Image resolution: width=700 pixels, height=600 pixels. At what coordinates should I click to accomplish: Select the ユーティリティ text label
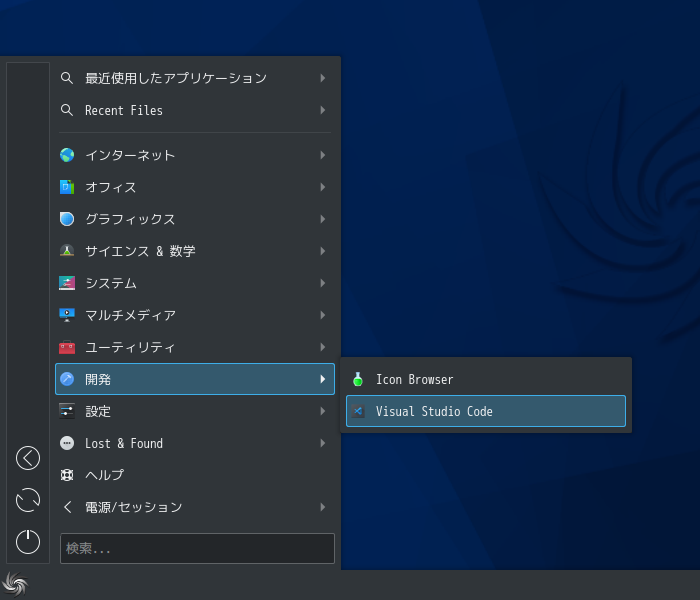pyautogui.click(x=130, y=347)
